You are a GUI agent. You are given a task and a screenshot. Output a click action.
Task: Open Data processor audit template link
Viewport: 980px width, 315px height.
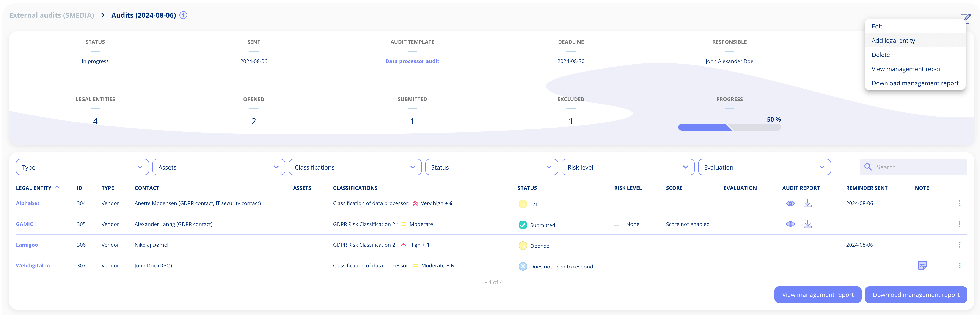click(x=412, y=61)
